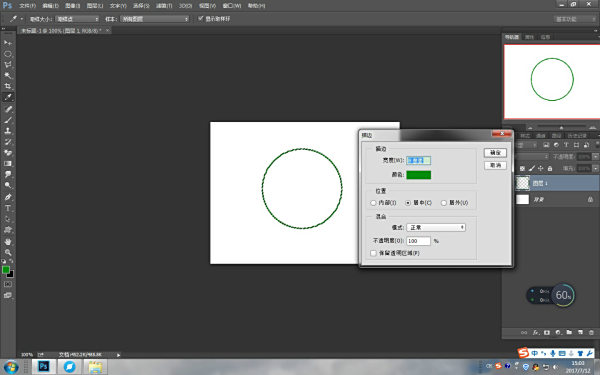Open the Layer (图层) menu
This screenshot has width=600, height=375.
95,6
